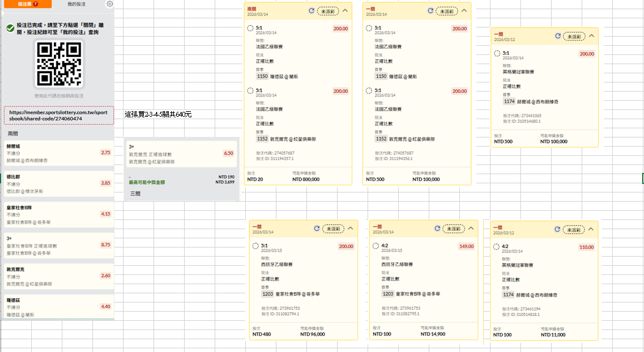Collapse the card with NTD 11,000 winnings
644x352 pixels.
[591, 229]
